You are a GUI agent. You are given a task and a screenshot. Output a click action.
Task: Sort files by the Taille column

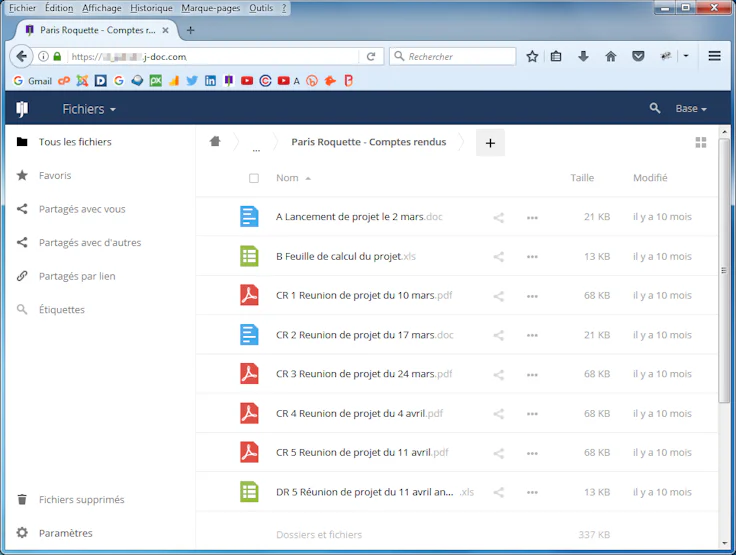click(582, 178)
